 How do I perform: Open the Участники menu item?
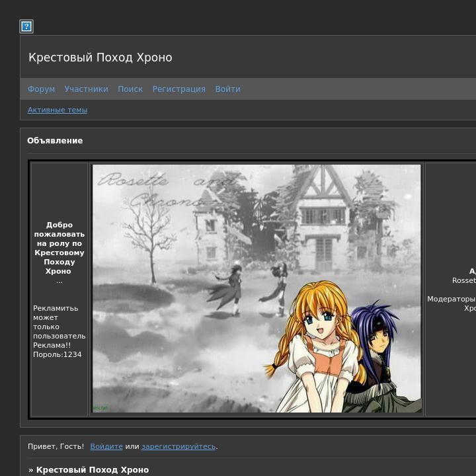(x=86, y=89)
